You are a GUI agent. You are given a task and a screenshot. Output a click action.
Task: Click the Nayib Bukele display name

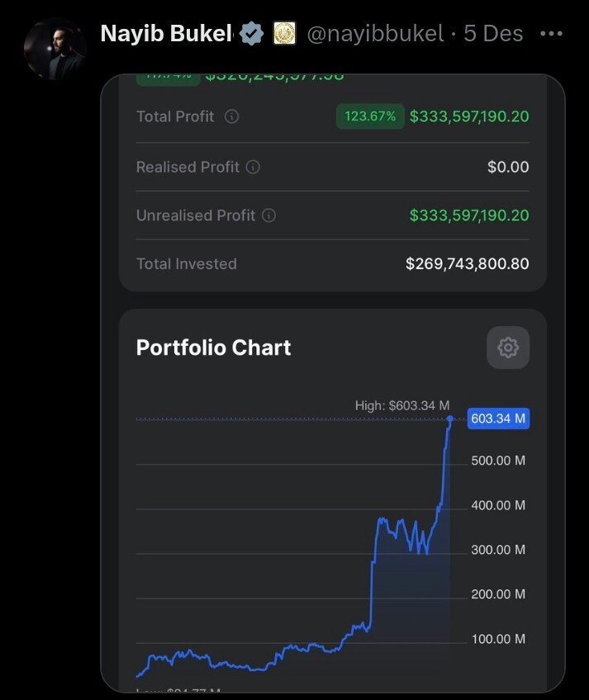[x=166, y=34]
